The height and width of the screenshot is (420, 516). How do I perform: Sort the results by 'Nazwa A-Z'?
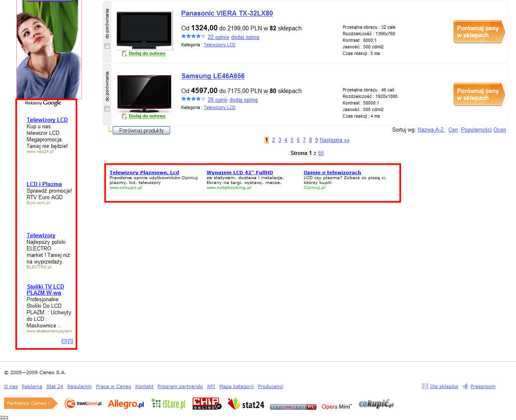point(431,129)
